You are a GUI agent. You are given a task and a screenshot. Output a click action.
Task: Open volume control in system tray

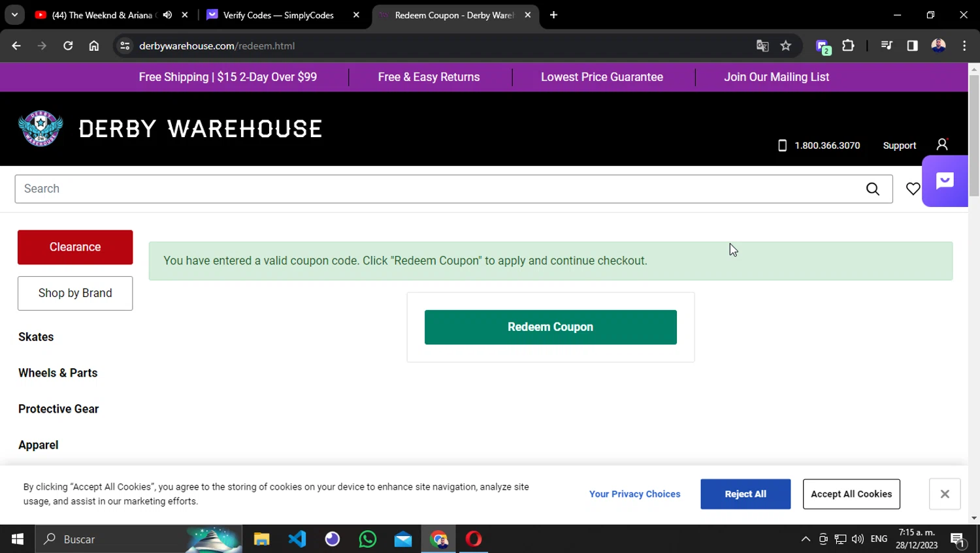858,539
